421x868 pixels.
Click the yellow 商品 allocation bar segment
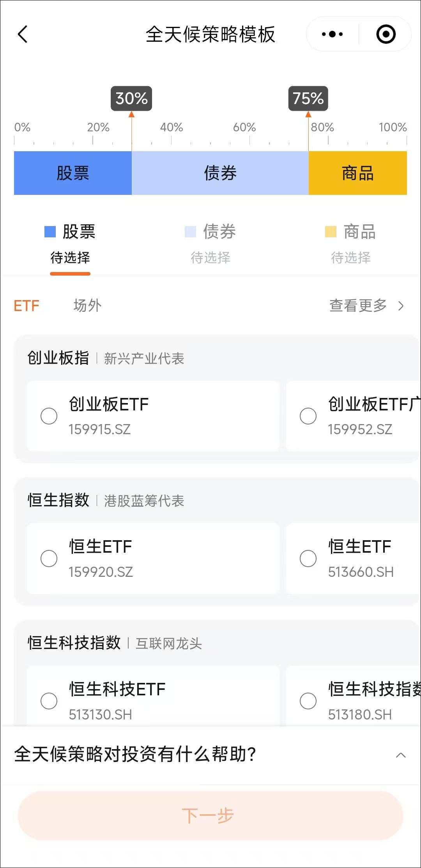[x=357, y=173]
